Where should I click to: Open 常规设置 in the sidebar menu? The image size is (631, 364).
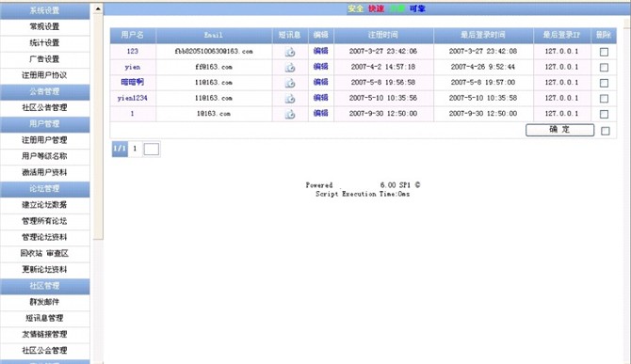click(44, 26)
